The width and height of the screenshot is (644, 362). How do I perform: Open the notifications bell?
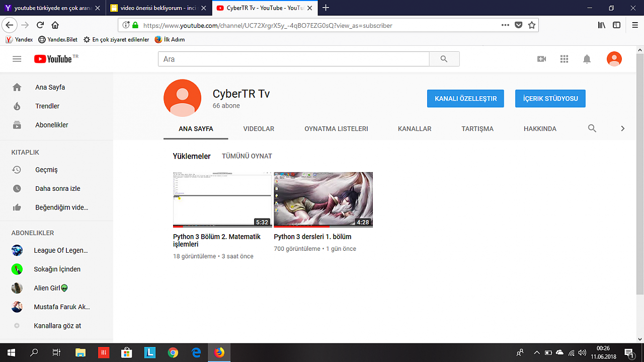(x=587, y=59)
